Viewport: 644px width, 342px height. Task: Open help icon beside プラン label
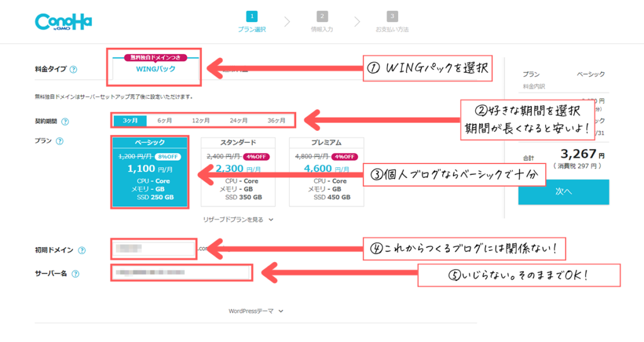pos(60,141)
